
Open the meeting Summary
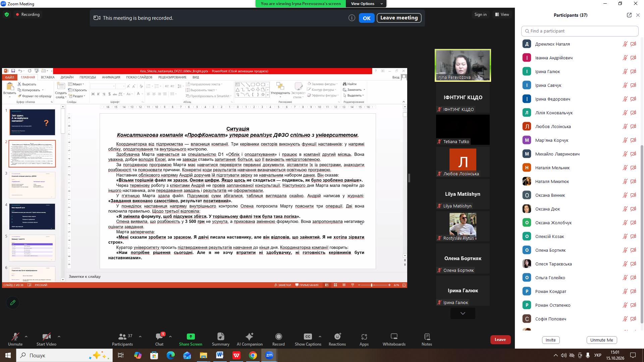pos(221,339)
